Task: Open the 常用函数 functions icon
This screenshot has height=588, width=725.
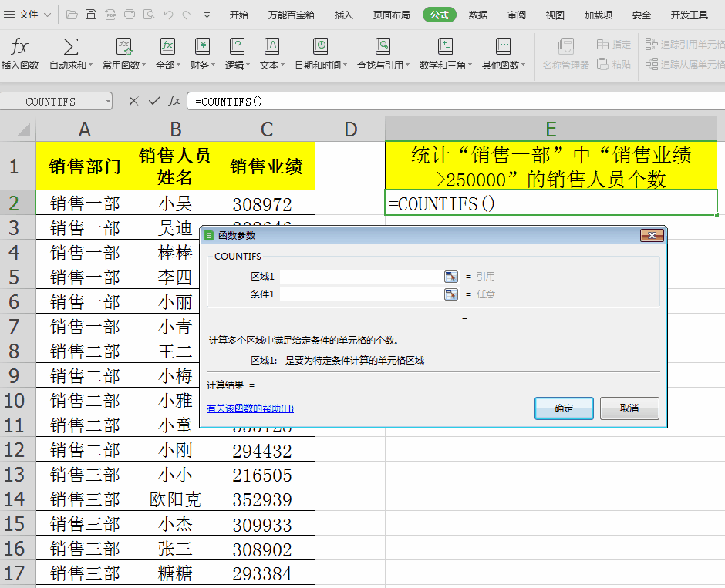Action: [x=124, y=47]
